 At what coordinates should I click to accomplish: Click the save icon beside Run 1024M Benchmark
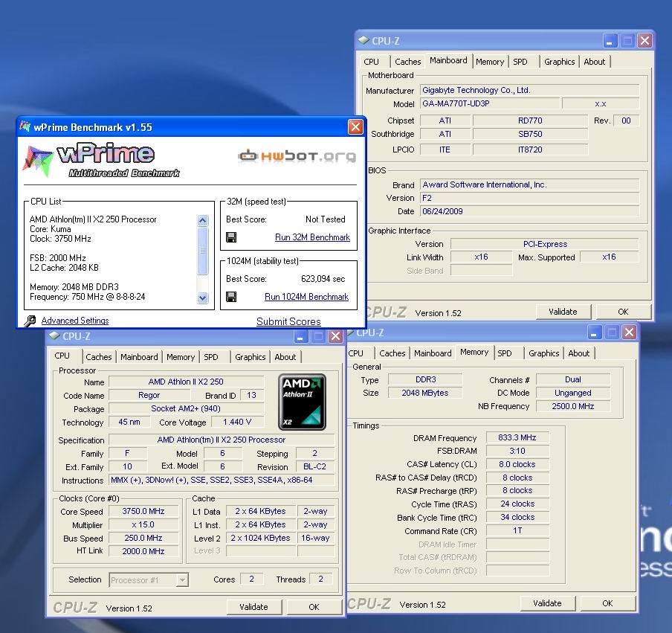pyautogui.click(x=231, y=297)
